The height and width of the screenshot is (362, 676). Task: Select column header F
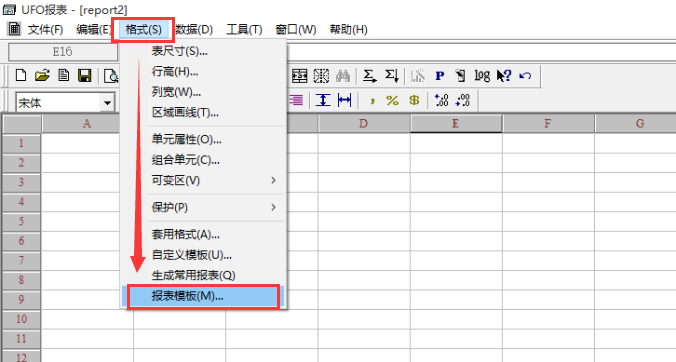tap(548, 124)
